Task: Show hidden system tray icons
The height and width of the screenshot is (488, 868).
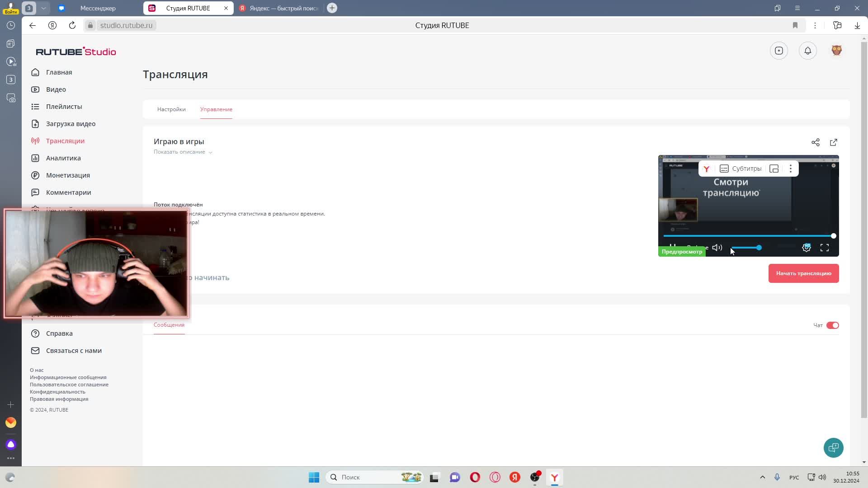Action: point(763,477)
